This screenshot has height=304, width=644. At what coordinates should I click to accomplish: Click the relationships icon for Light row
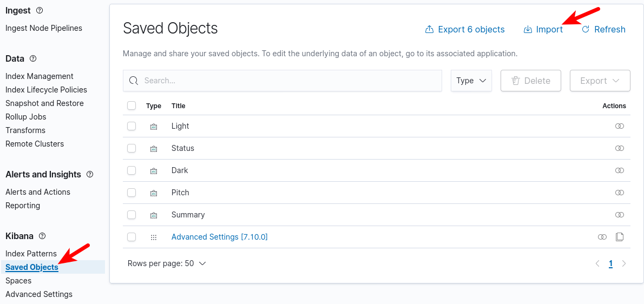click(x=620, y=126)
